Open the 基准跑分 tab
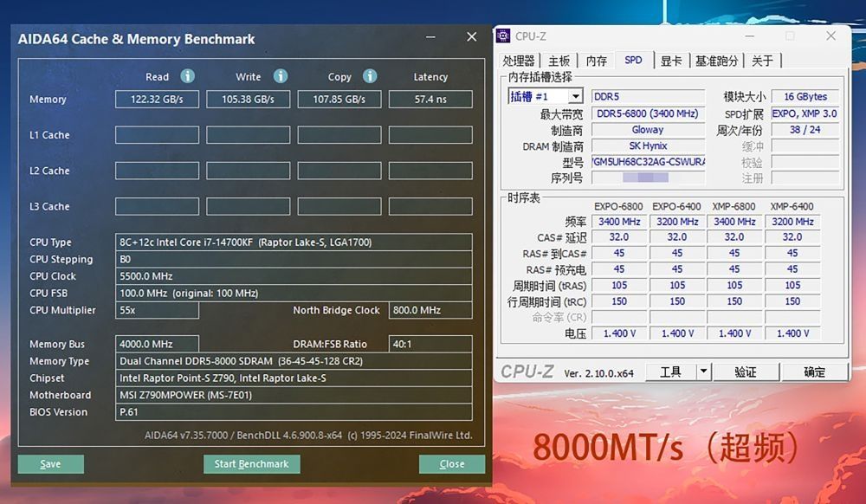Screen dimensions: 866x504 716,61
